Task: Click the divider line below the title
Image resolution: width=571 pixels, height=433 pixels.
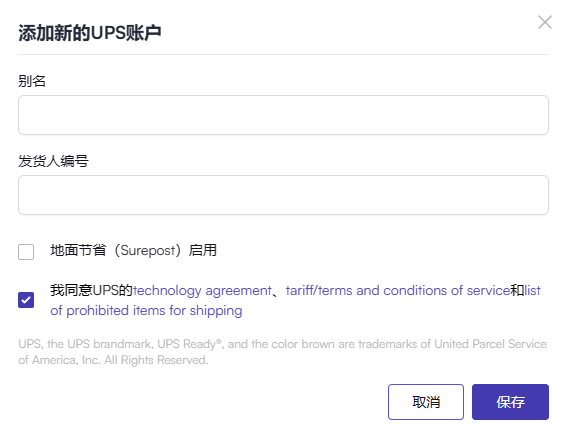Action: (x=283, y=55)
